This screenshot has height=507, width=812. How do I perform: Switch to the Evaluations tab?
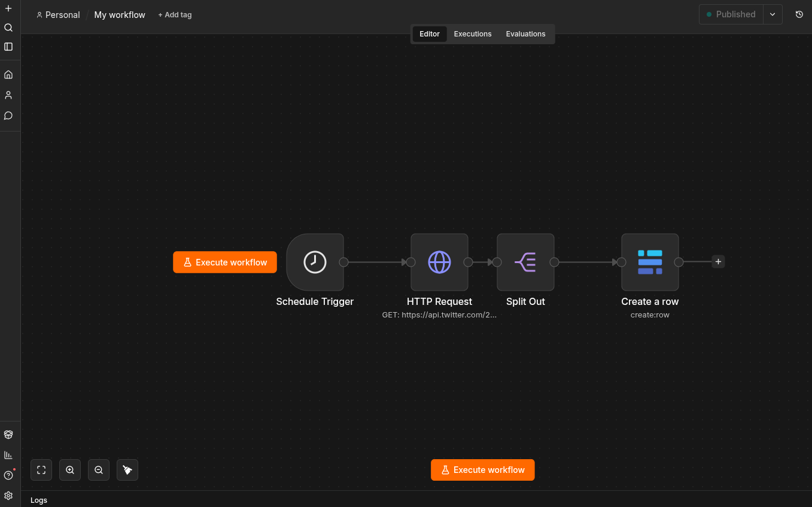pos(525,34)
